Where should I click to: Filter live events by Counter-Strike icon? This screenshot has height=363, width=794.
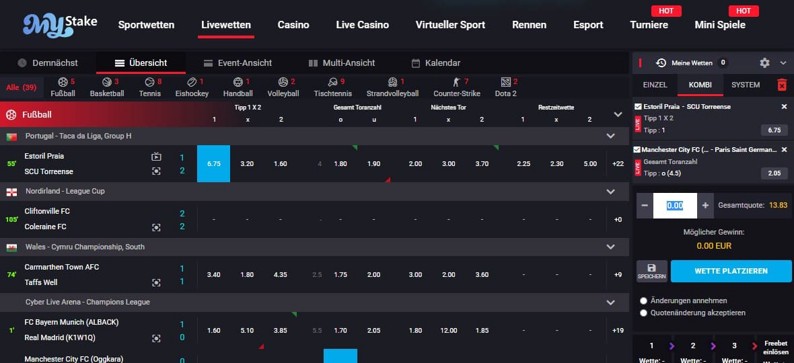coord(456,82)
